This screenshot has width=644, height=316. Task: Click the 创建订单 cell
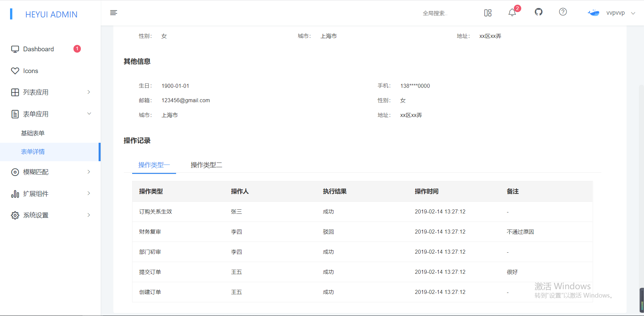[x=150, y=292]
